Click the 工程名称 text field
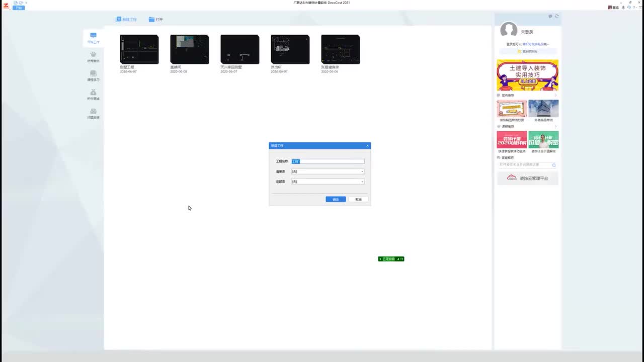Screen dimensions: 644x362 pyautogui.click(x=328, y=161)
